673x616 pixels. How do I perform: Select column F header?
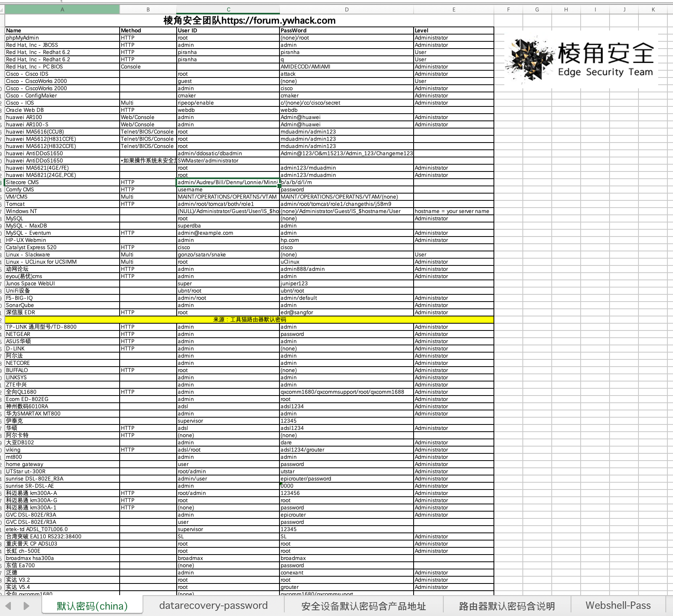click(508, 10)
